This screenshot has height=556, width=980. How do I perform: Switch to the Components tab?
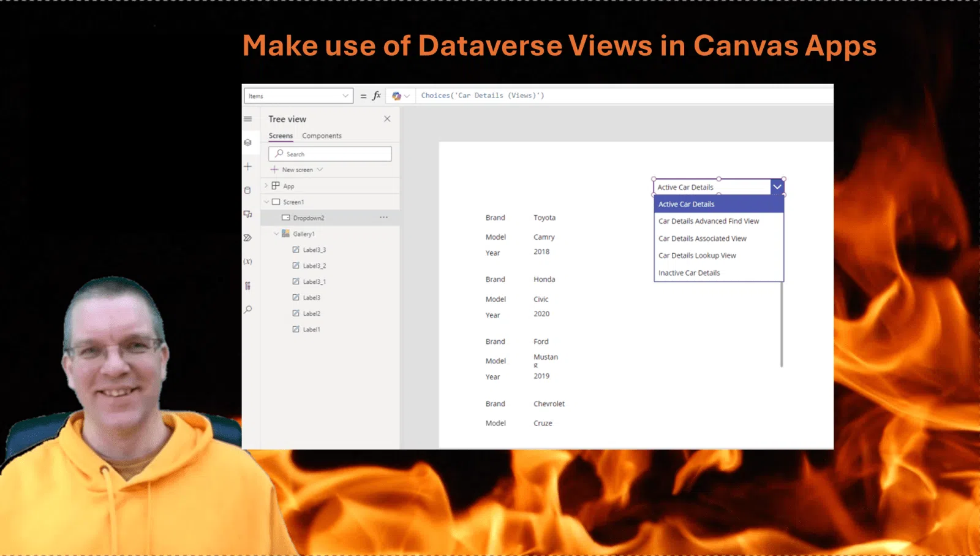[322, 135]
